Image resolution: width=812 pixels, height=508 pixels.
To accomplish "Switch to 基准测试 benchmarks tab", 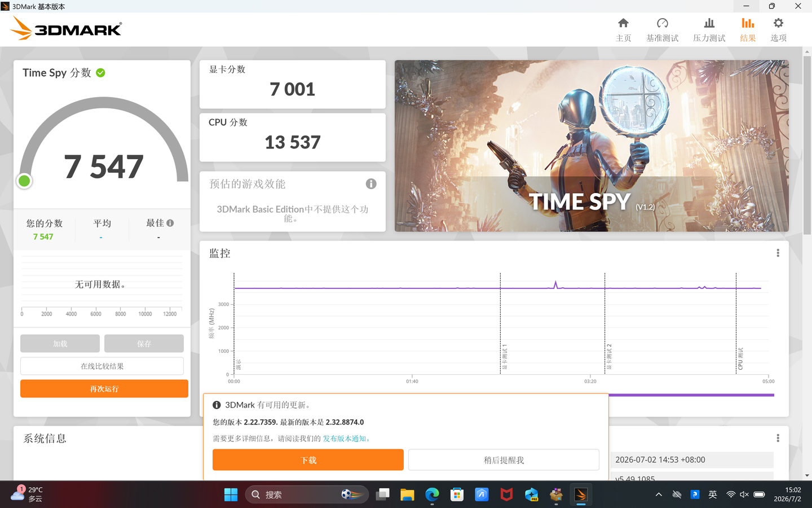I will [x=663, y=29].
